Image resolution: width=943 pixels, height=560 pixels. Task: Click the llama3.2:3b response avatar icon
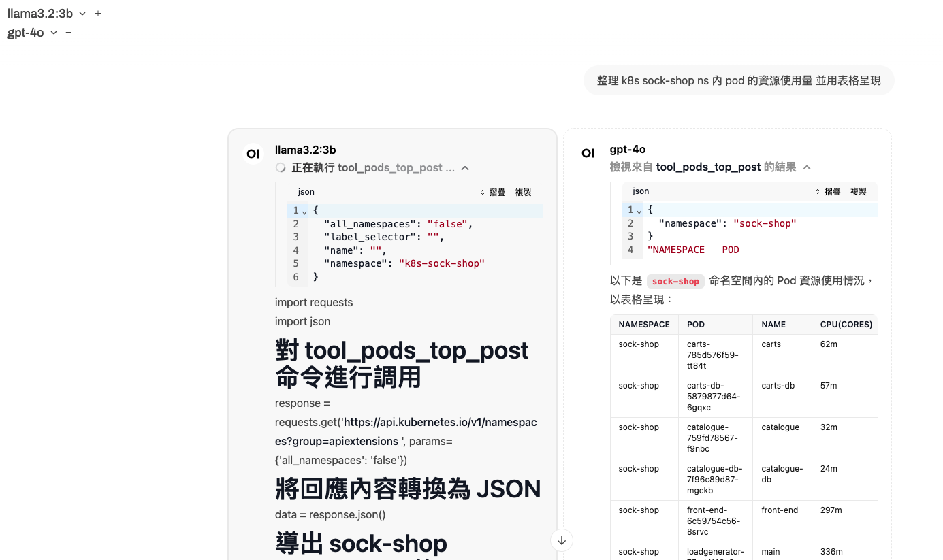point(253,154)
